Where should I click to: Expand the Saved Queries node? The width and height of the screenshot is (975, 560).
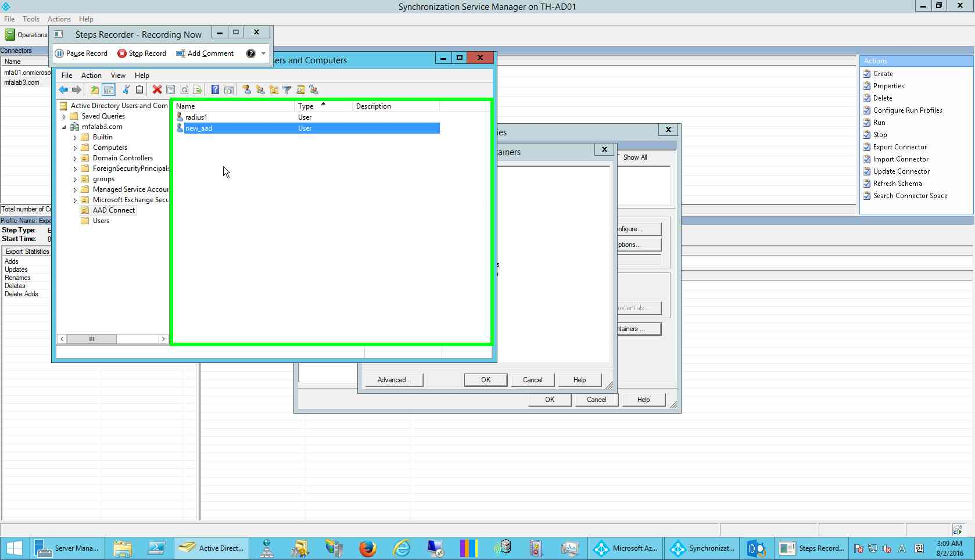64,117
